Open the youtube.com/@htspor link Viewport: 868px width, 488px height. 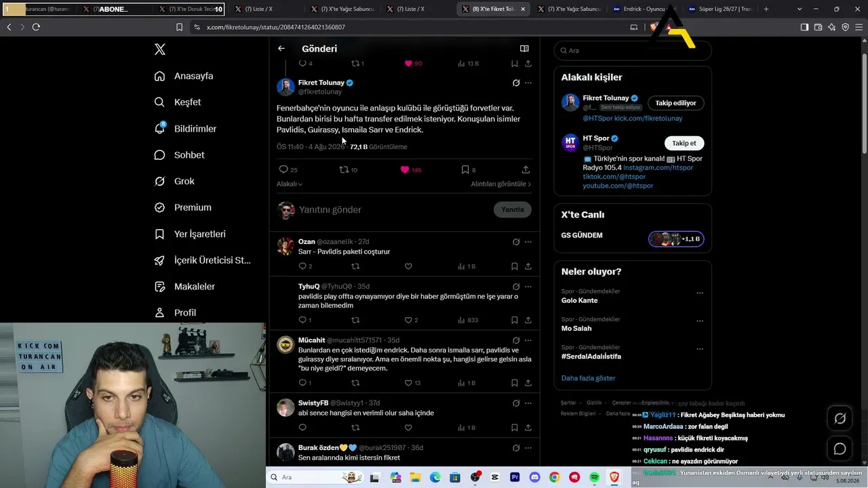tap(618, 186)
